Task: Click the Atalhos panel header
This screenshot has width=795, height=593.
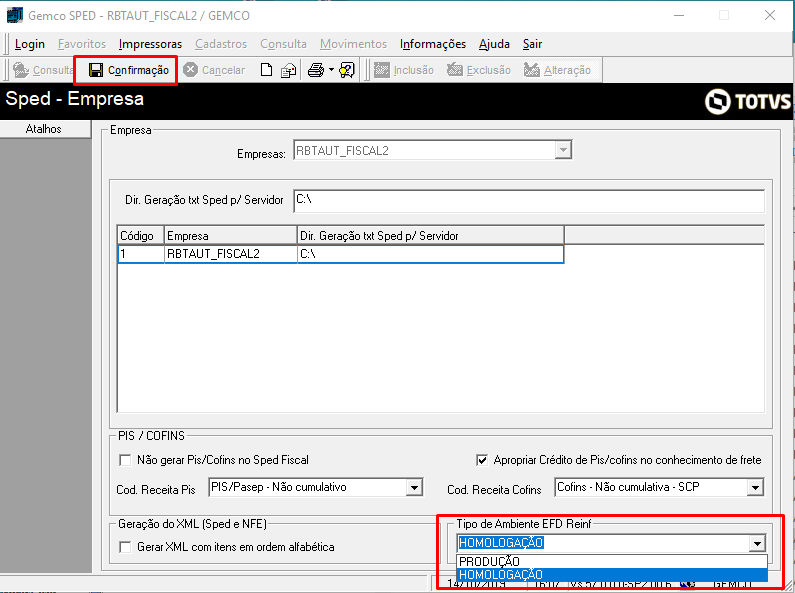Action: 44,129
